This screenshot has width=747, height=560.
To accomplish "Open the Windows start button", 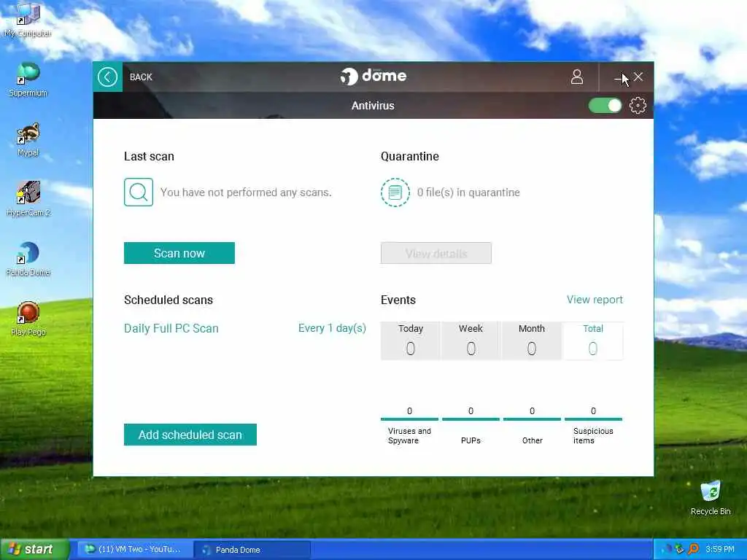I will point(35,549).
